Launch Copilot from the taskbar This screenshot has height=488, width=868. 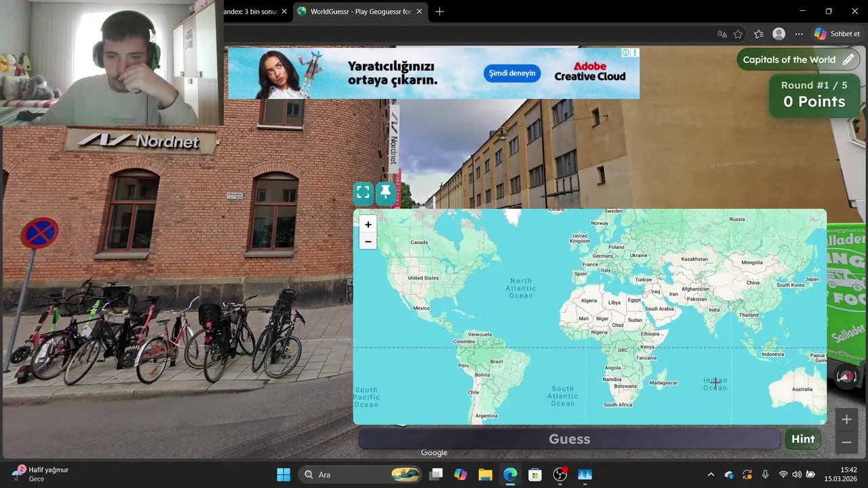point(460,474)
